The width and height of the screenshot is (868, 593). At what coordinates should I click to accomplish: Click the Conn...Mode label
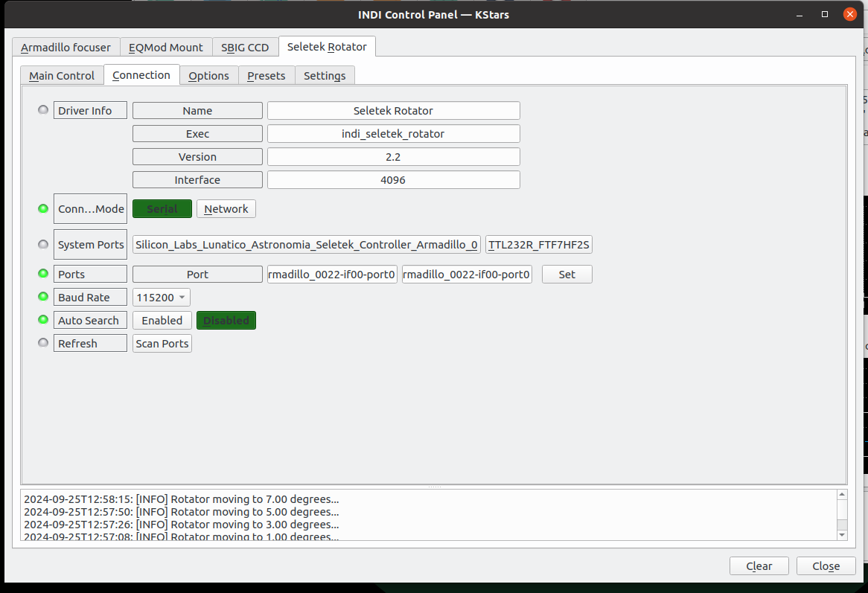[90, 208]
